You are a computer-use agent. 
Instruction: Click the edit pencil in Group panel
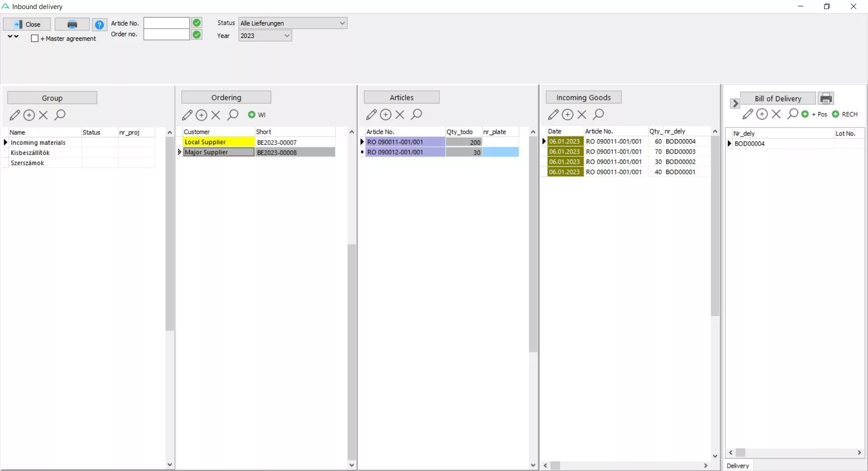pos(15,115)
